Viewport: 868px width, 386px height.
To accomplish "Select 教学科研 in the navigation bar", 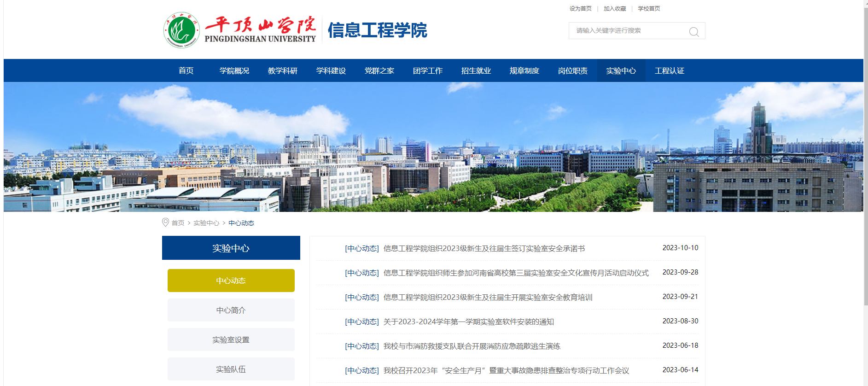I will point(282,70).
